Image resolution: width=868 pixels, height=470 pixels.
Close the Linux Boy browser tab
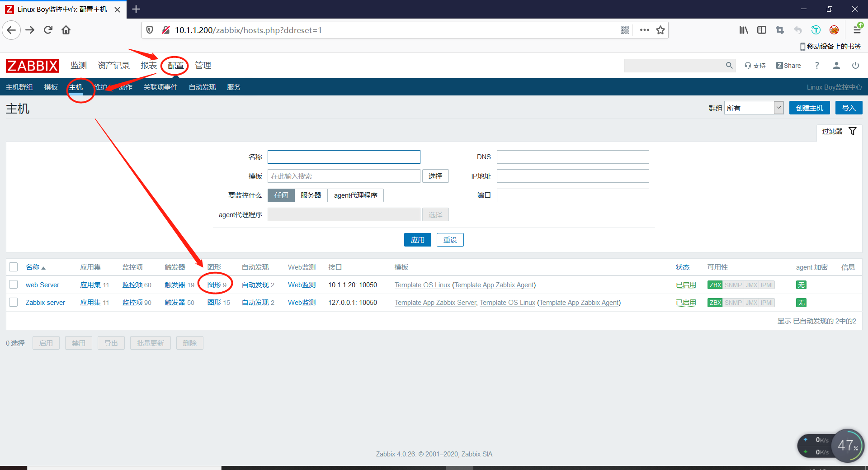coord(118,9)
